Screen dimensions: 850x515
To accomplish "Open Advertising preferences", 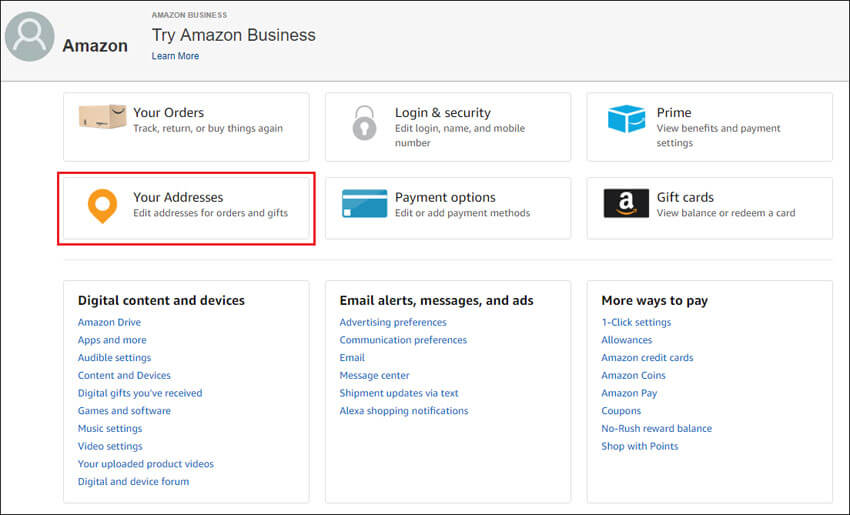I will tap(393, 322).
